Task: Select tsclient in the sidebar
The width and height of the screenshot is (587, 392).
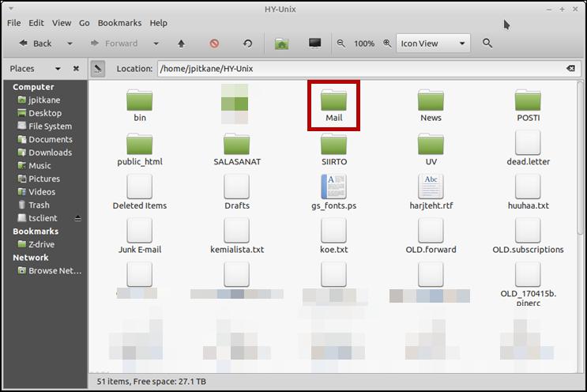Action: click(x=43, y=218)
